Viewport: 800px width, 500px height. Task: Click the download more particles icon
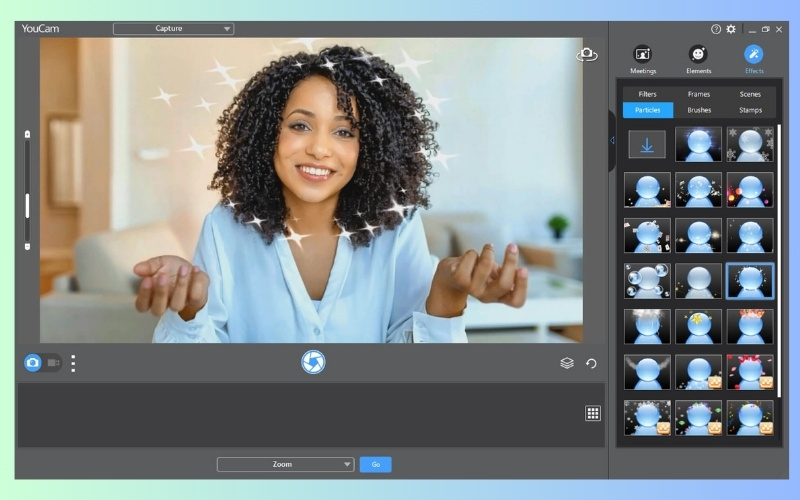click(647, 145)
